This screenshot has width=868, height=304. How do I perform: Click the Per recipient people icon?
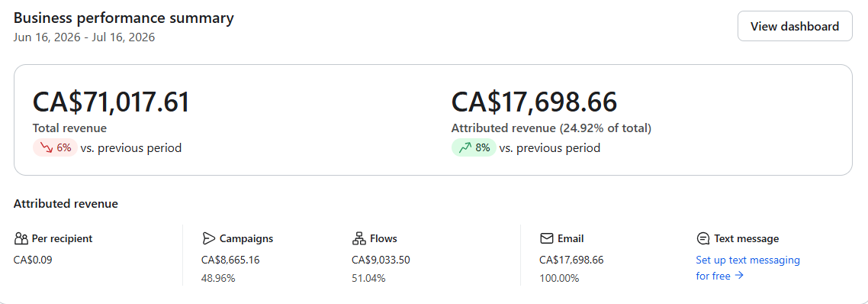point(21,238)
